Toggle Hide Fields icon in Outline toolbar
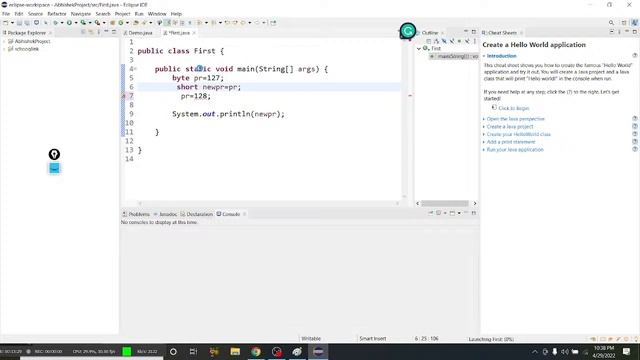 (x=444, y=41)
